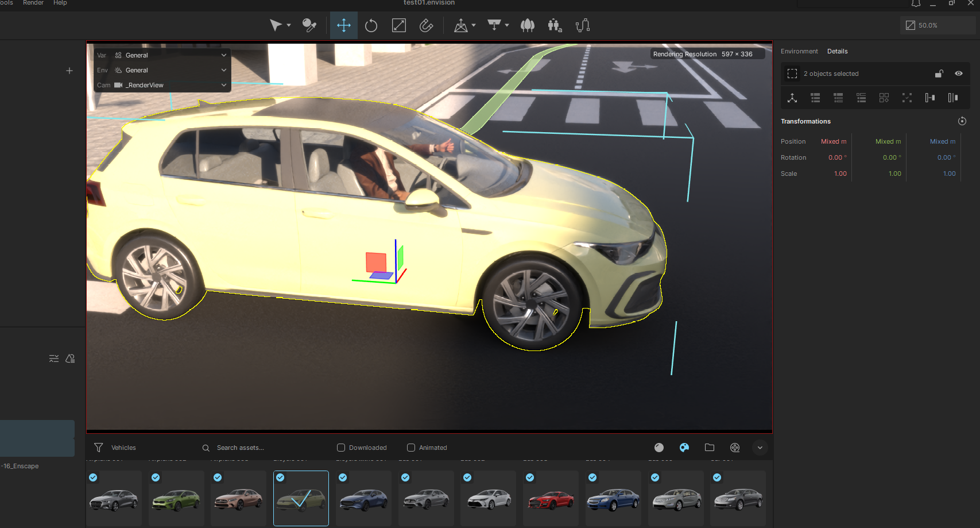Activate the Rotate tool
The width and height of the screenshot is (980, 528).
pos(371,25)
